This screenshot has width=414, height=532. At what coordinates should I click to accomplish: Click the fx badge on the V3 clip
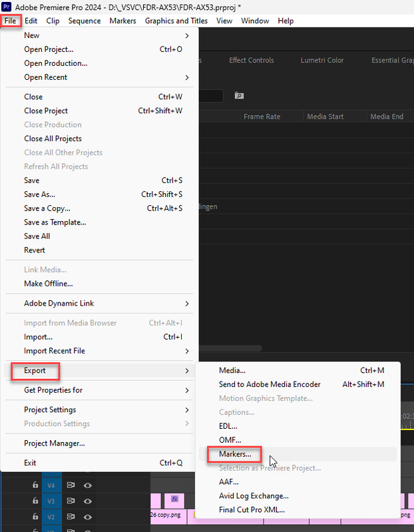[x=174, y=499]
